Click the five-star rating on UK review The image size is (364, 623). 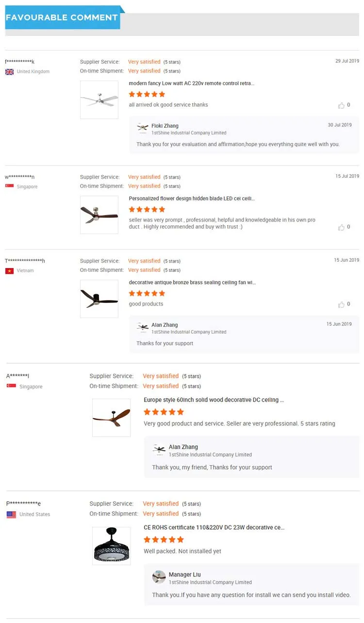(147, 94)
